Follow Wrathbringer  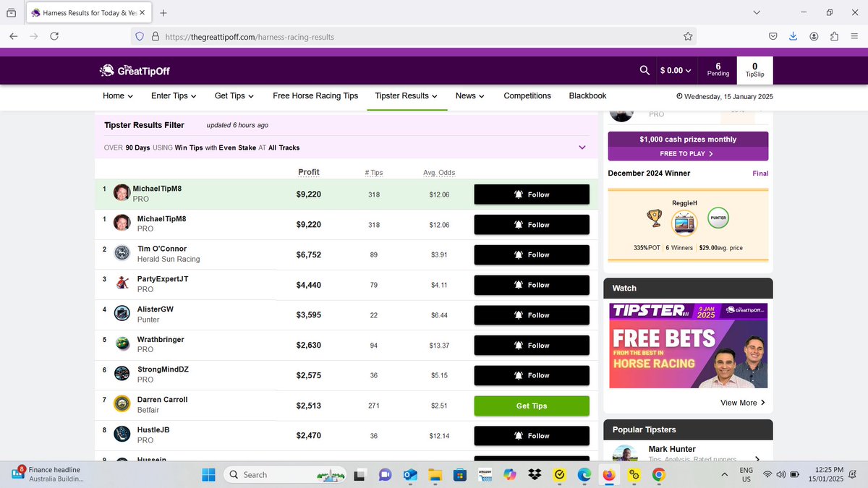pyautogui.click(x=532, y=346)
